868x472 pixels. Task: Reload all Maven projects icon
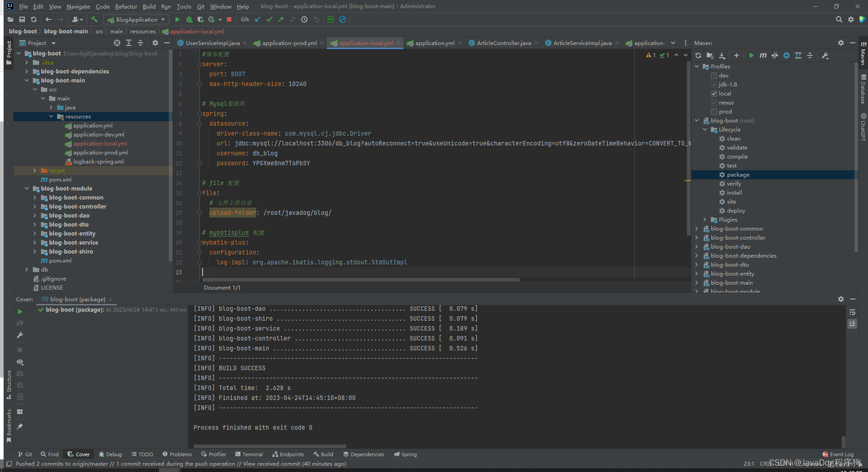[x=698, y=55]
